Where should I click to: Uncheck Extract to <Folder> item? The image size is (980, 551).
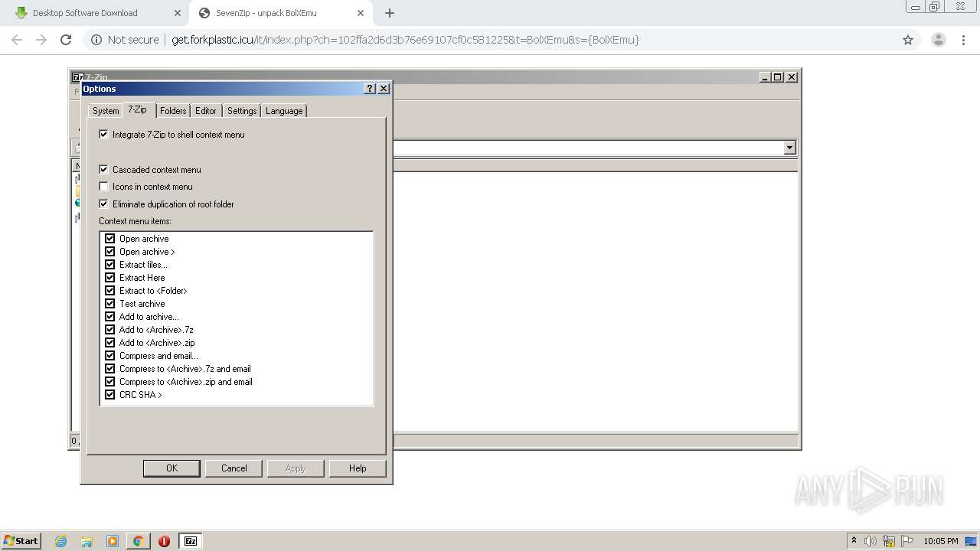pyautogui.click(x=109, y=291)
